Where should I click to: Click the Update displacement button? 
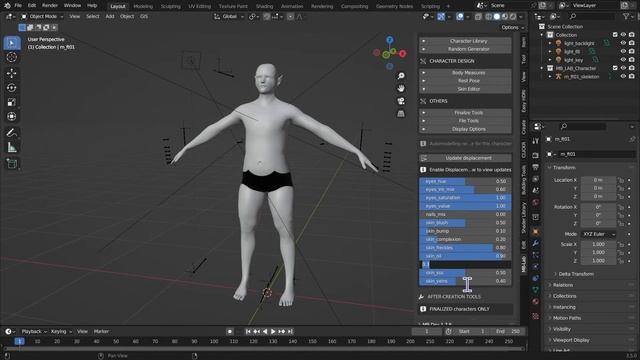coord(465,158)
